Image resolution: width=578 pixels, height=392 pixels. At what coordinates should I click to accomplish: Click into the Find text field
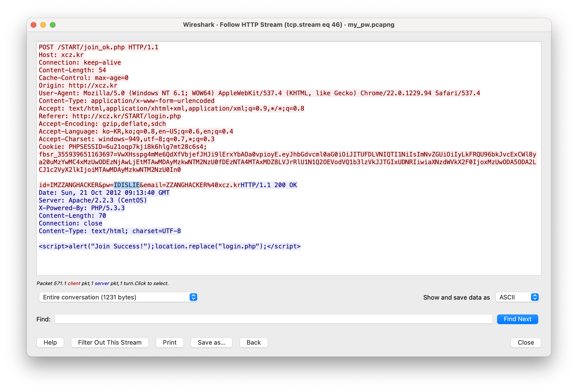coord(273,319)
